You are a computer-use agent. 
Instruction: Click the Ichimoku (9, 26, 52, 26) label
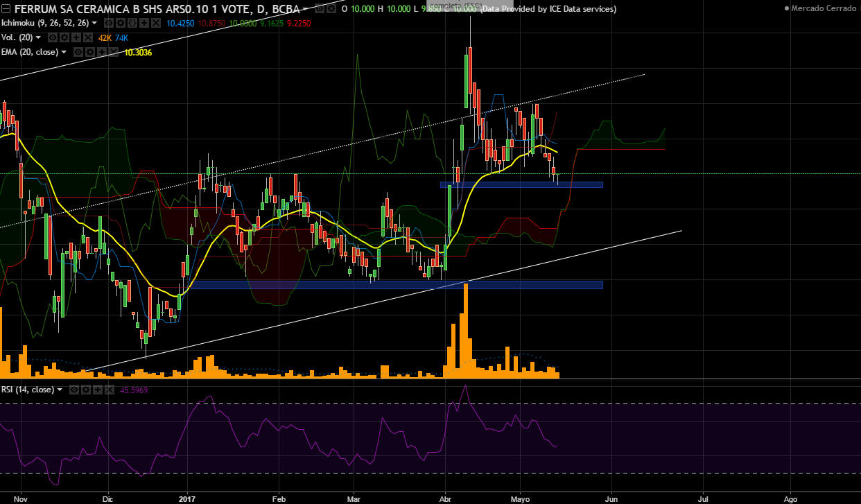(x=45, y=23)
